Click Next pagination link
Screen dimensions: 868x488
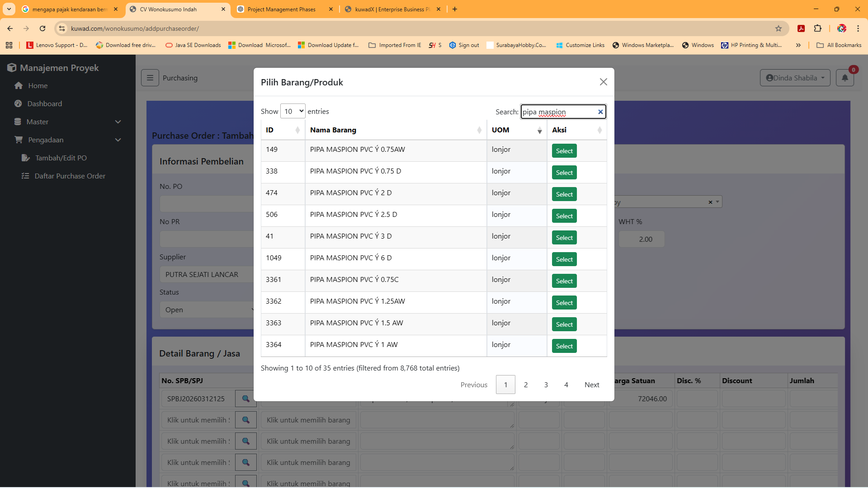point(591,385)
